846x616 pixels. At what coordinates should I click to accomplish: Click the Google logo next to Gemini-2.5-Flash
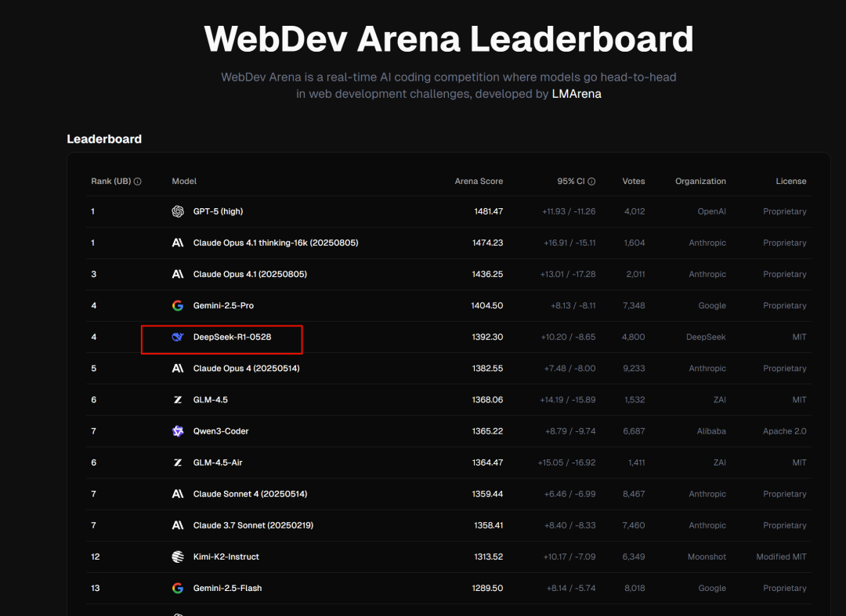pos(178,588)
